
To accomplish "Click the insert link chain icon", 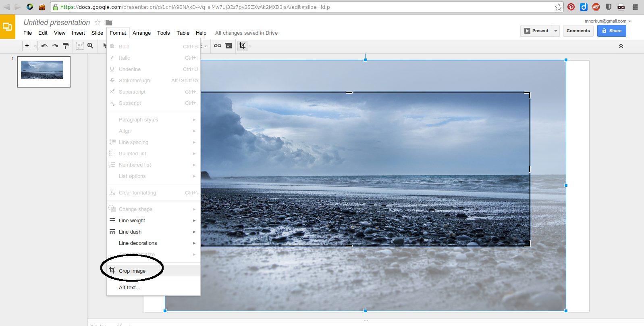I will pyautogui.click(x=218, y=46).
